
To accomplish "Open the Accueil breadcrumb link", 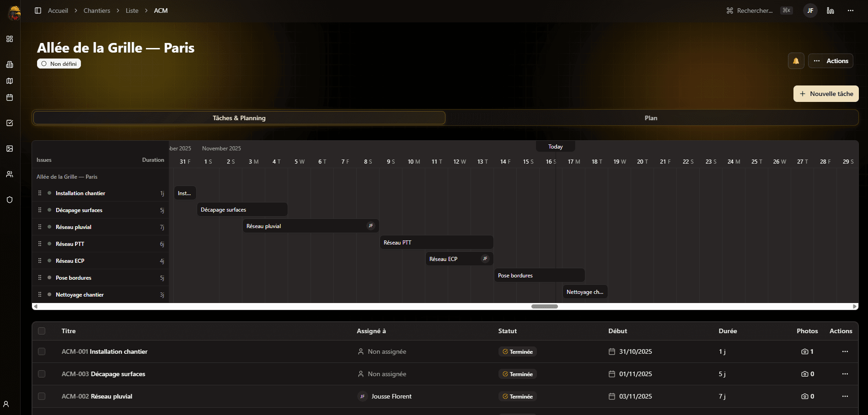I will click(x=58, y=10).
